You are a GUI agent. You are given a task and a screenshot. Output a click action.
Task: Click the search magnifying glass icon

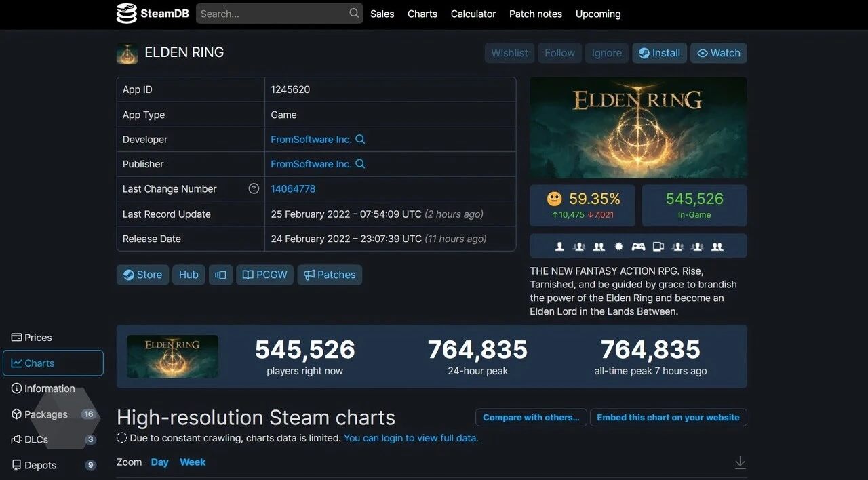(x=353, y=13)
